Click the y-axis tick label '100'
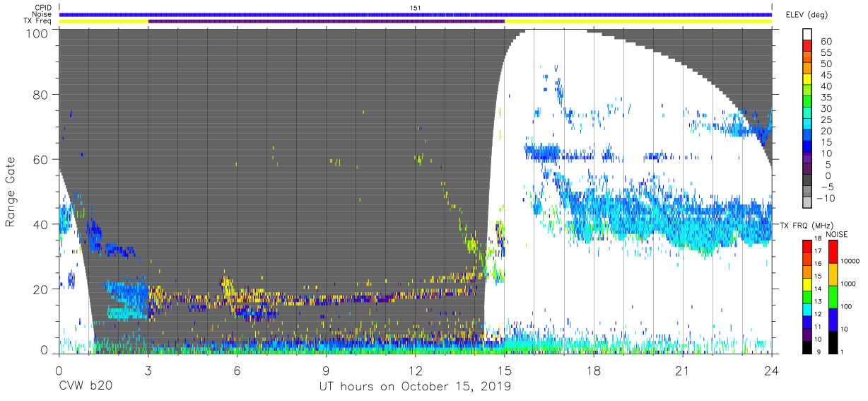The height and width of the screenshot is (401, 868). click(x=37, y=33)
